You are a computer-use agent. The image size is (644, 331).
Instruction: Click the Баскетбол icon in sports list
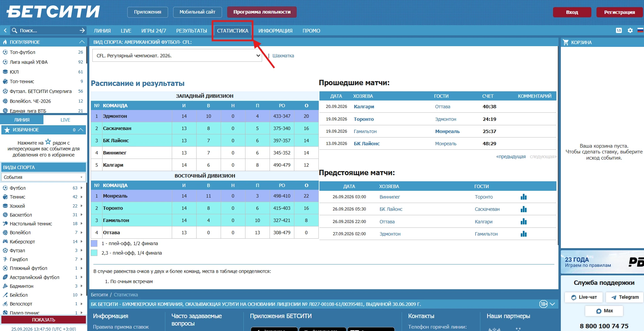5,215
